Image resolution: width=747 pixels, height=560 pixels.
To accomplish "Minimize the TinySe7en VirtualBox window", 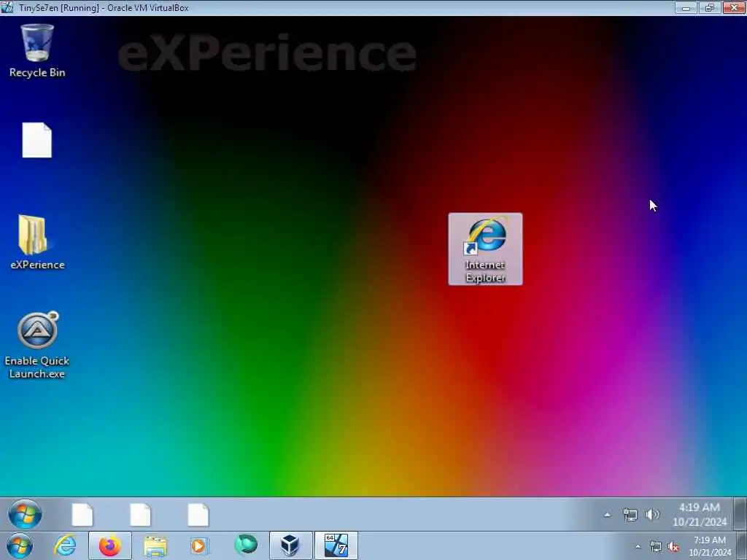I will 686,7.
